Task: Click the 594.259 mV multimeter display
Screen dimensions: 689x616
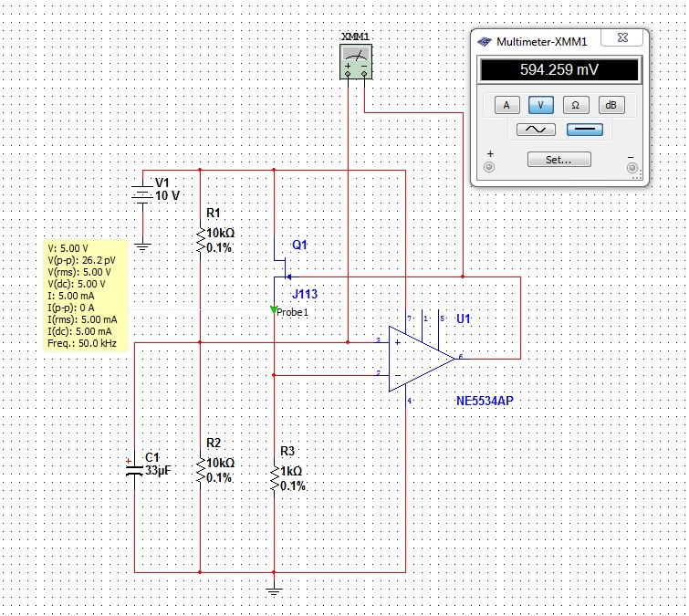Action: [559, 69]
